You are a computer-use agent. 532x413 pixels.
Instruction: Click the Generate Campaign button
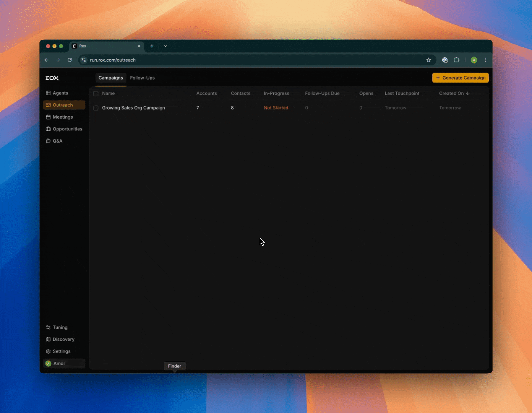coord(460,78)
